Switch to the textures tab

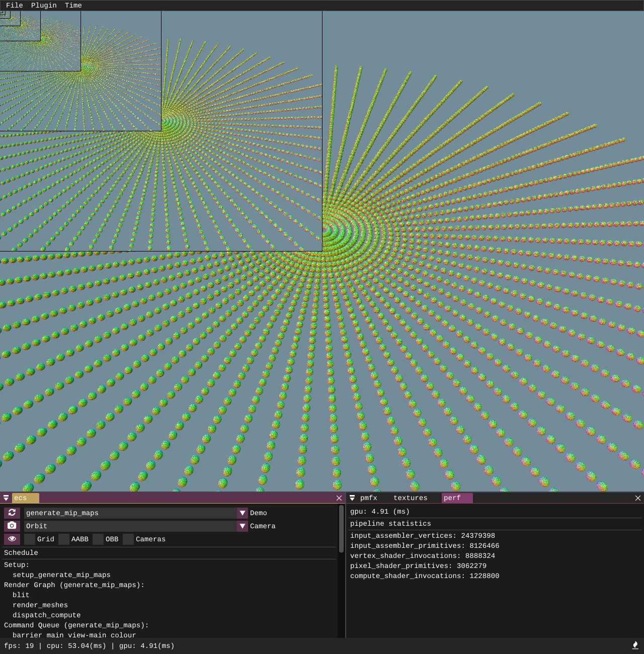click(x=411, y=498)
